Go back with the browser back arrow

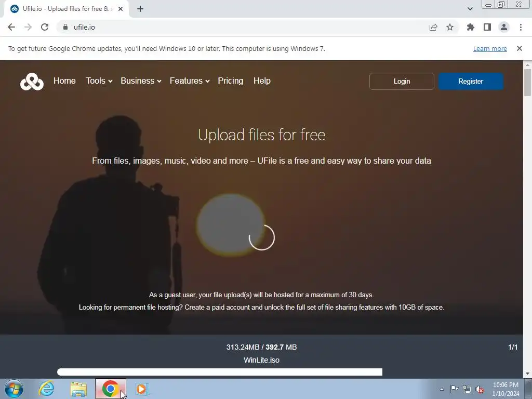[x=11, y=27]
